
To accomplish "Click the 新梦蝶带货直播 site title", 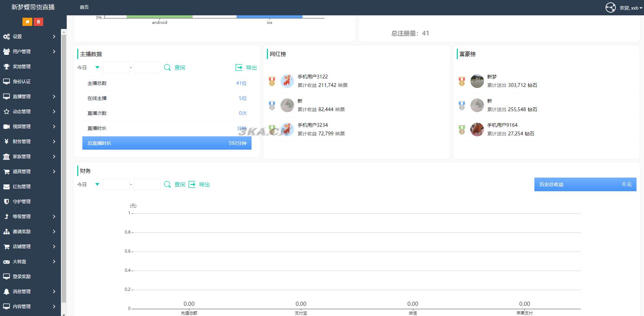I will point(33,7).
